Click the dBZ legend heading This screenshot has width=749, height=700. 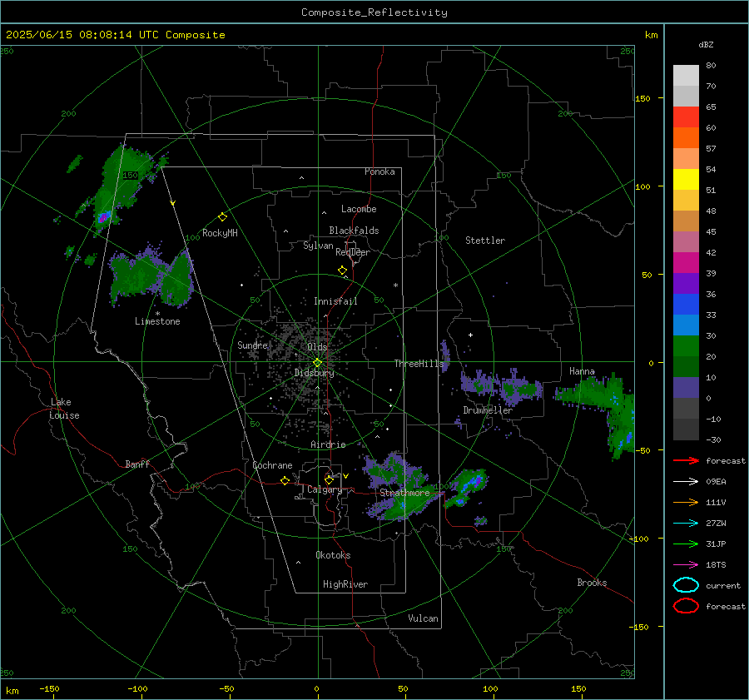click(706, 44)
